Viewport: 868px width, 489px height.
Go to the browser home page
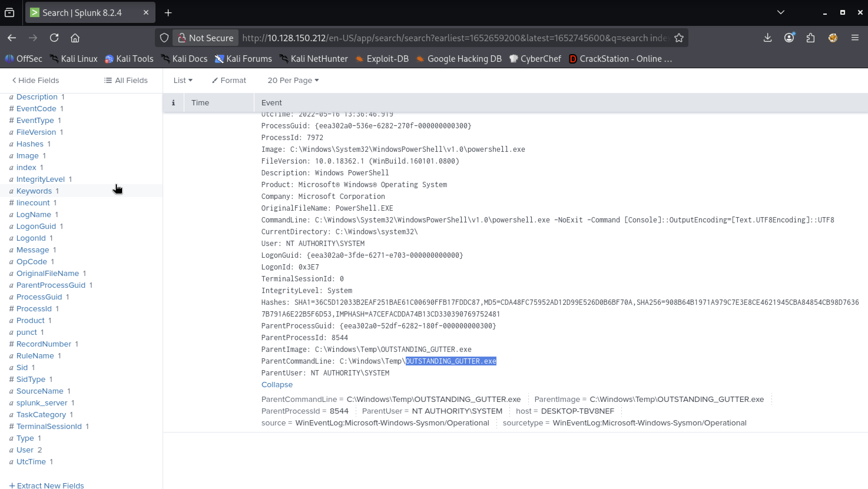[x=75, y=38]
